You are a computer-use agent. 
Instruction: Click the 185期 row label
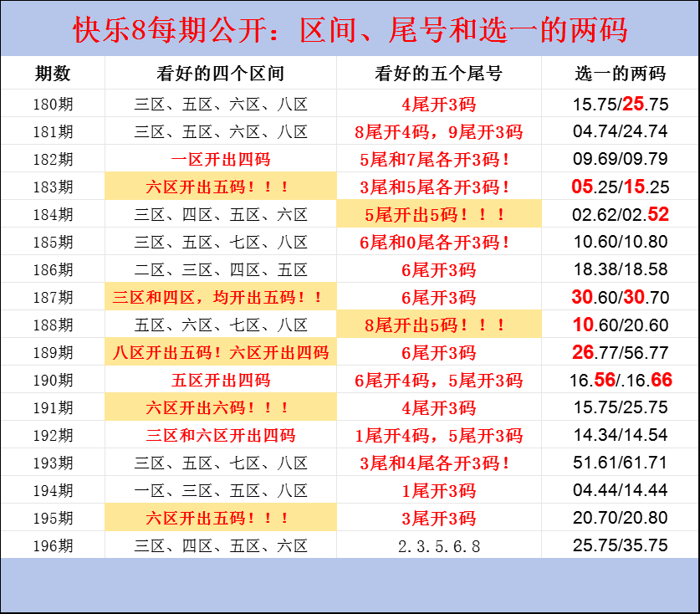(53, 242)
